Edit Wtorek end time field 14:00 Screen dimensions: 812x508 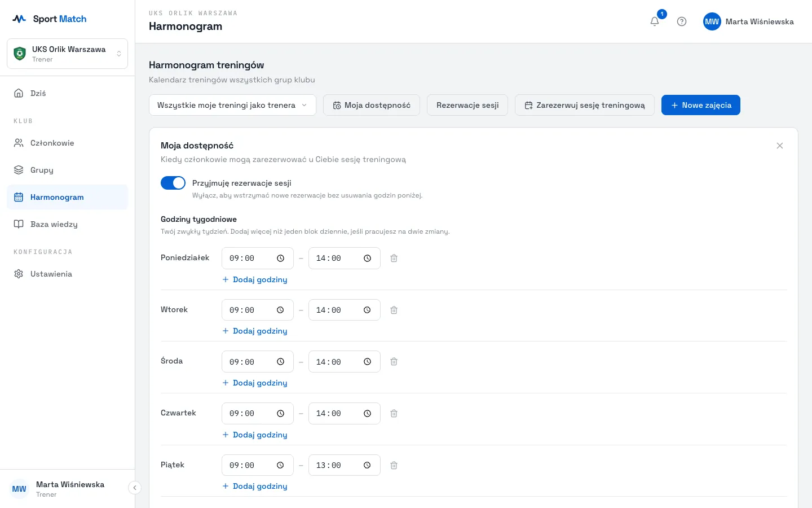tap(345, 310)
